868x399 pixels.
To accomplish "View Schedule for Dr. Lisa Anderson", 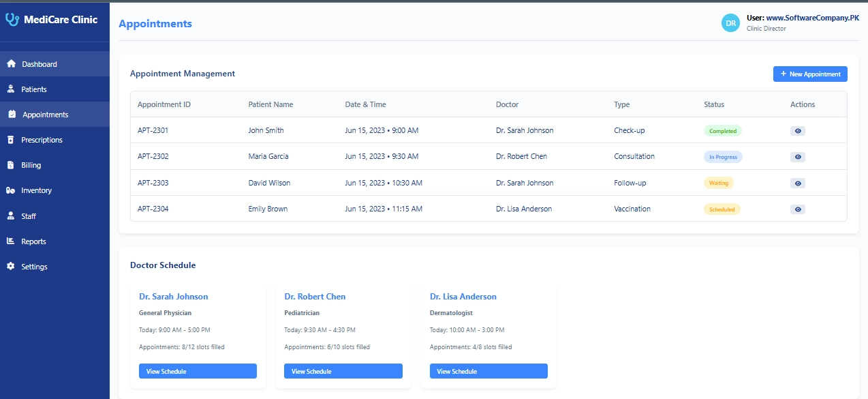I will point(488,370).
